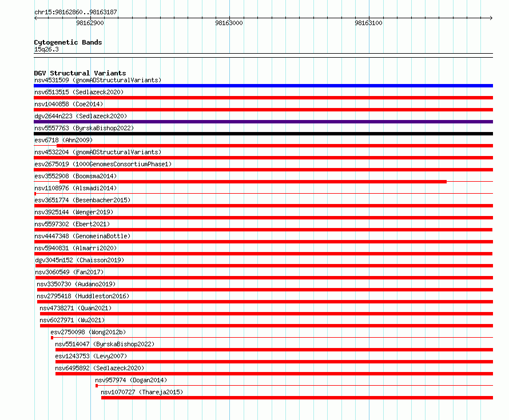Select esv1243753 (Levy2007) variant
This screenshot has width=509, height=420.
[91, 356]
